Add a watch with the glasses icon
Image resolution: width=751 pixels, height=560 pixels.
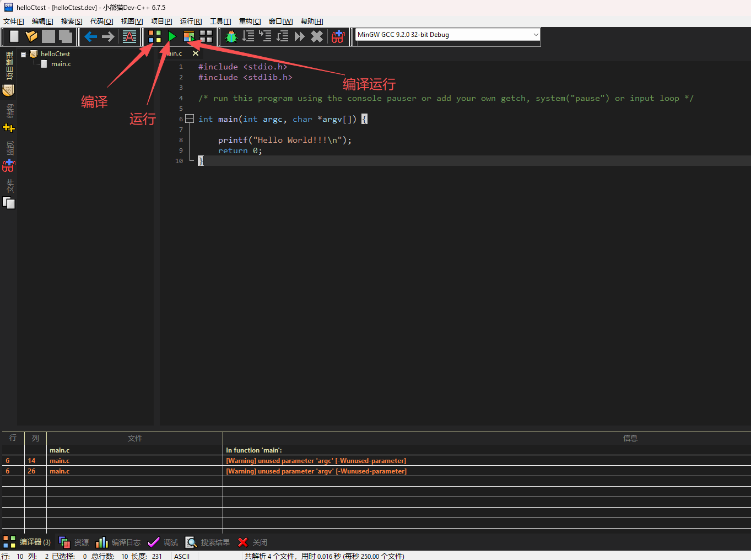click(338, 36)
